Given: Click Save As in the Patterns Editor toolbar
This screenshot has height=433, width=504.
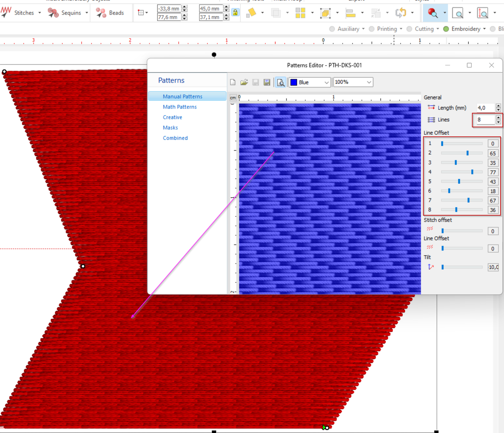Looking at the screenshot, I should 267,82.
